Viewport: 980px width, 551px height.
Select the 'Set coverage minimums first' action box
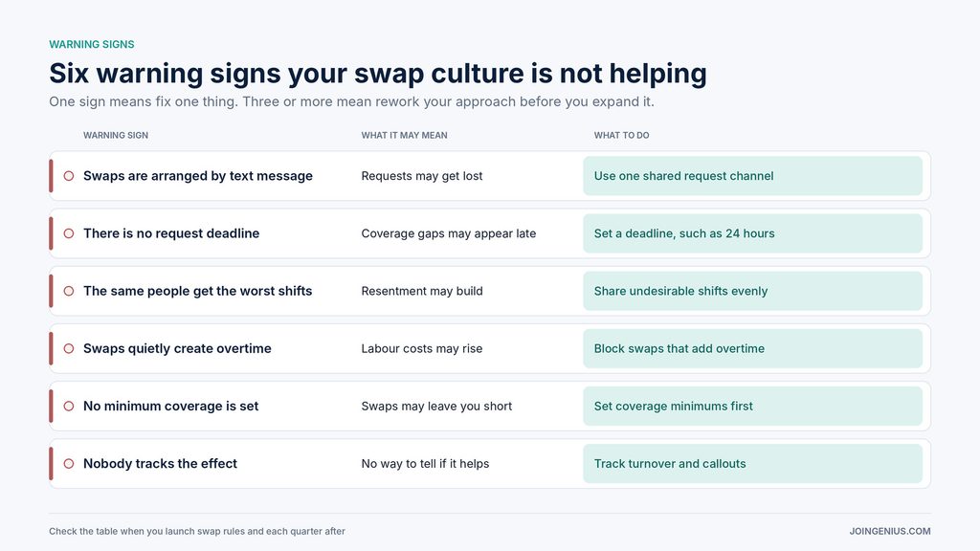coord(752,406)
